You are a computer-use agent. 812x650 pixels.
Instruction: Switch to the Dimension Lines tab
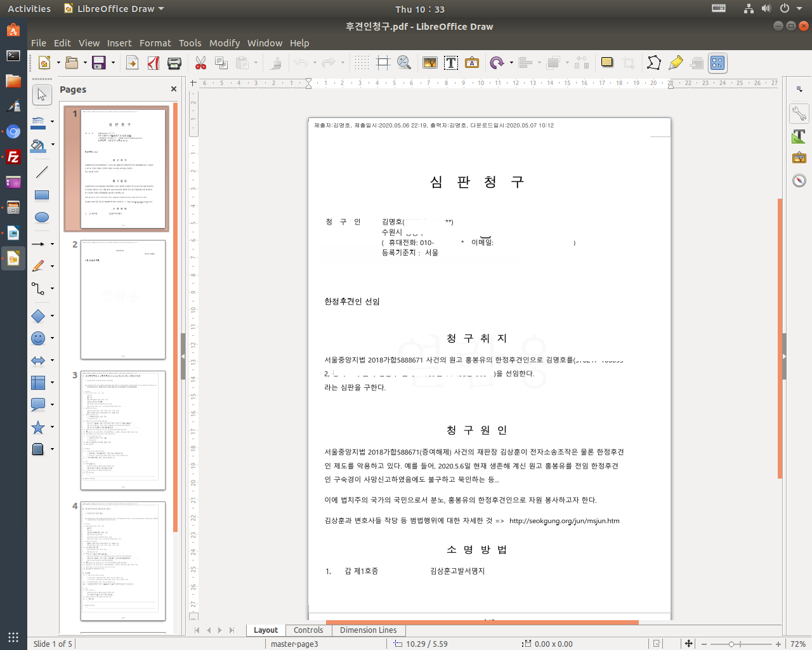coord(368,630)
